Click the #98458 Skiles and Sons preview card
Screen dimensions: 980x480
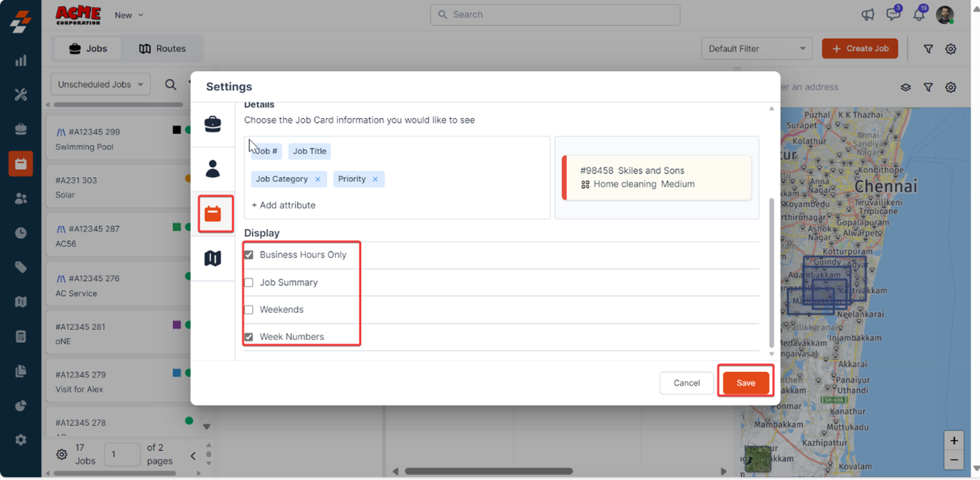[x=657, y=177]
